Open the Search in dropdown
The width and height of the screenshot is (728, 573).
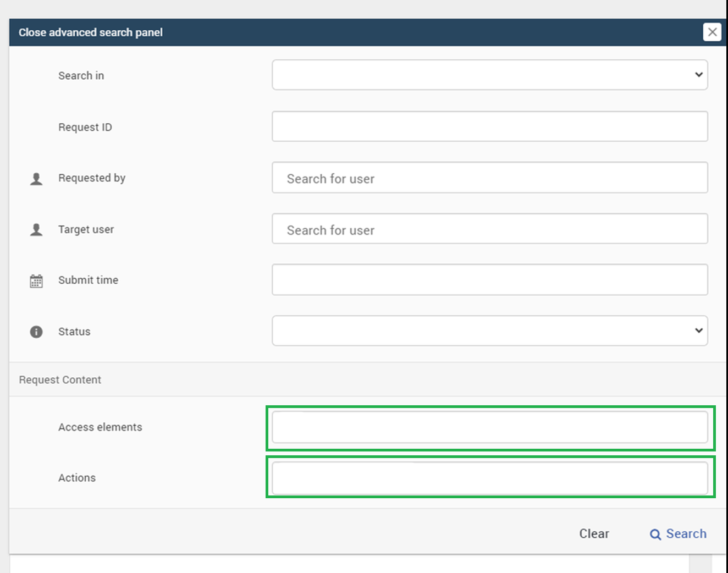click(489, 75)
